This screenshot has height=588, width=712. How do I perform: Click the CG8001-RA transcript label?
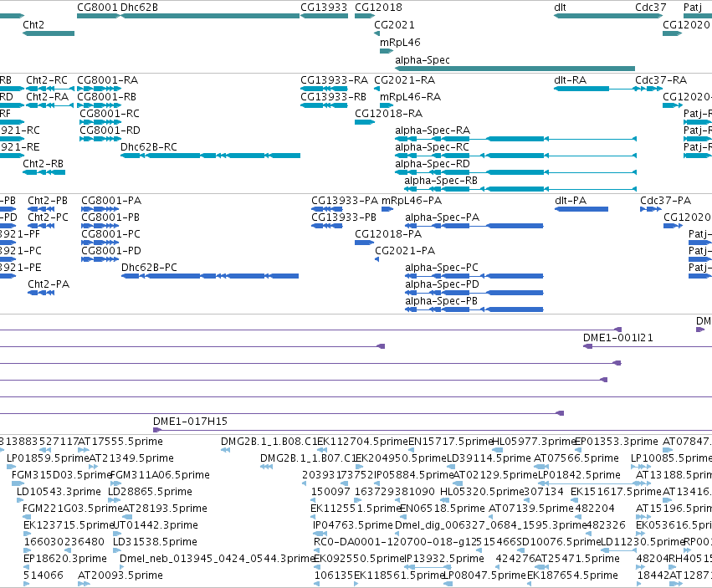(x=108, y=80)
